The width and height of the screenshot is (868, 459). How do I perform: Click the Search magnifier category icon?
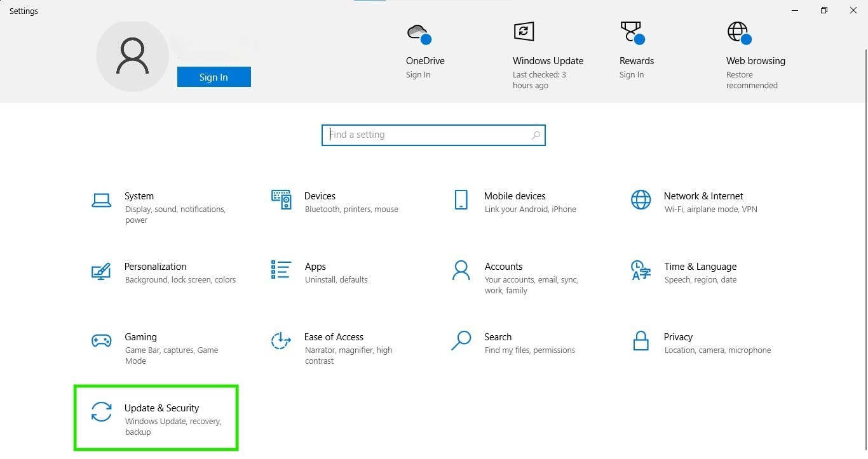(x=461, y=340)
